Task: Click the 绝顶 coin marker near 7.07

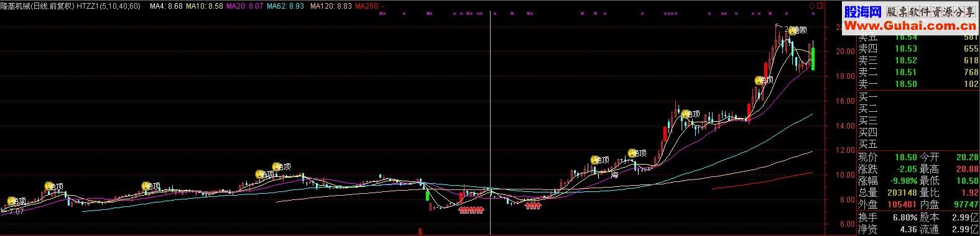Action: [17, 201]
